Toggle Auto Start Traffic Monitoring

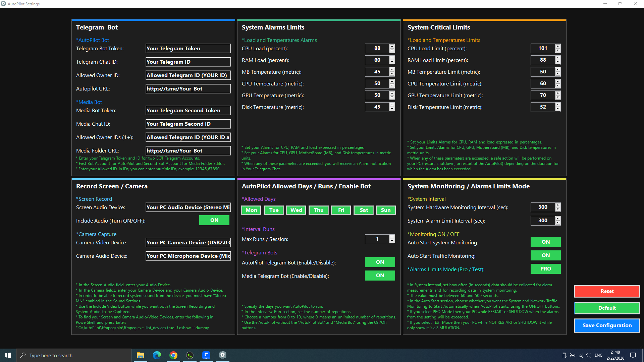point(545,255)
